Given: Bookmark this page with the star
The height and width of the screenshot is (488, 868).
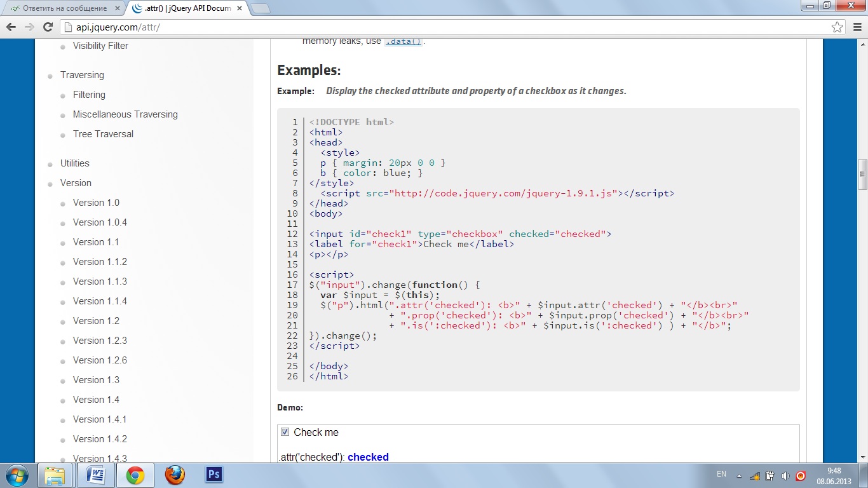Looking at the screenshot, I should coord(837,27).
